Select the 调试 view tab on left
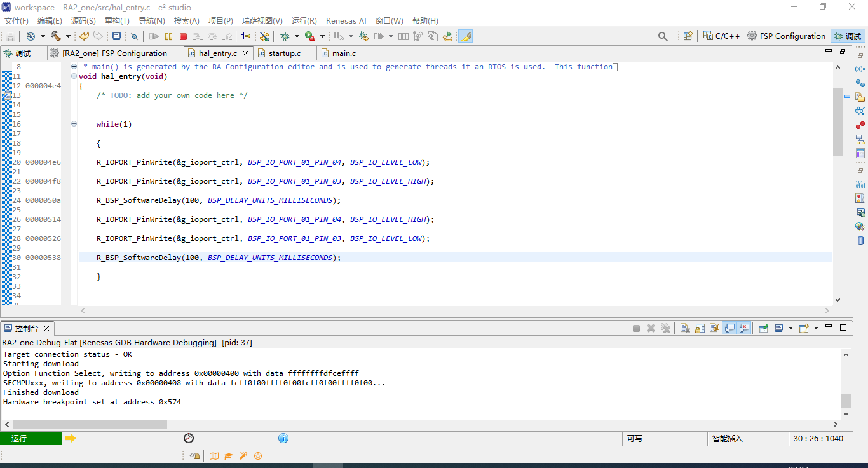 click(23, 53)
